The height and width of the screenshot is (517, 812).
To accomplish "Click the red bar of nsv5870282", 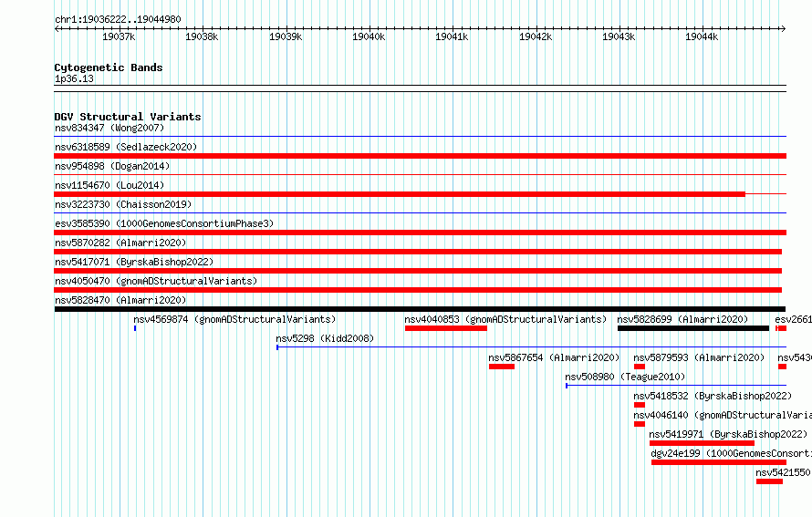I will pyautogui.click(x=418, y=252).
